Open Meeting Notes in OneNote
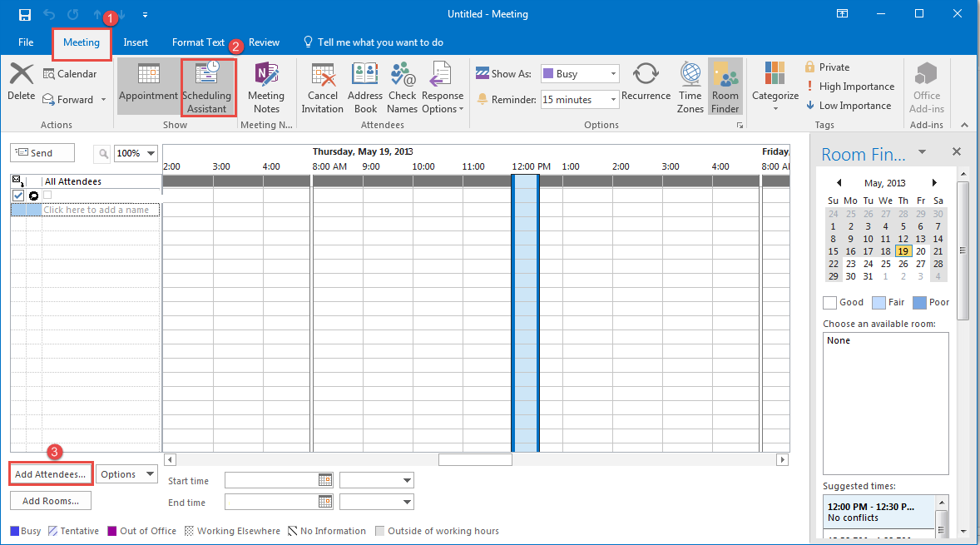Screen dimensions: 980x545 pos(266,87)
